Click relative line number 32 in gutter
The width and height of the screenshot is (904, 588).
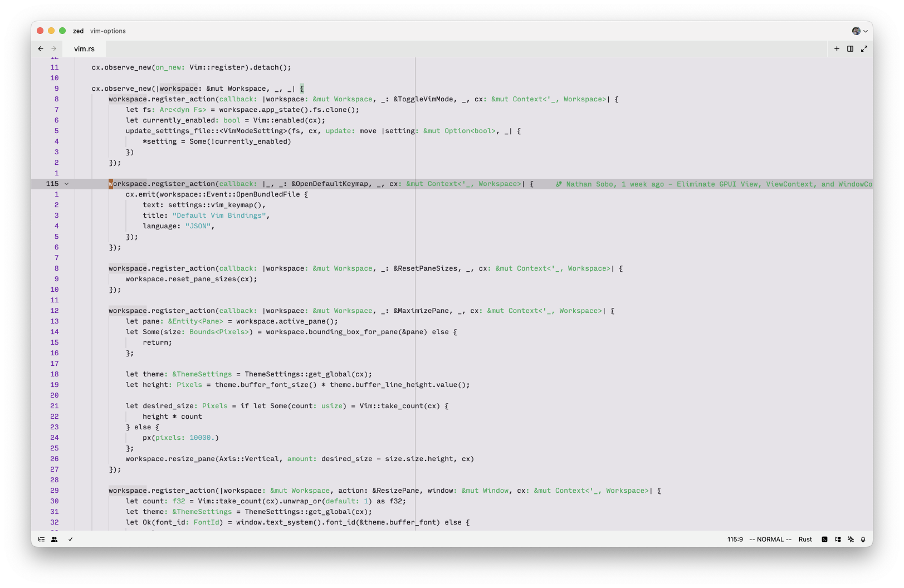[x=55, y=522]
